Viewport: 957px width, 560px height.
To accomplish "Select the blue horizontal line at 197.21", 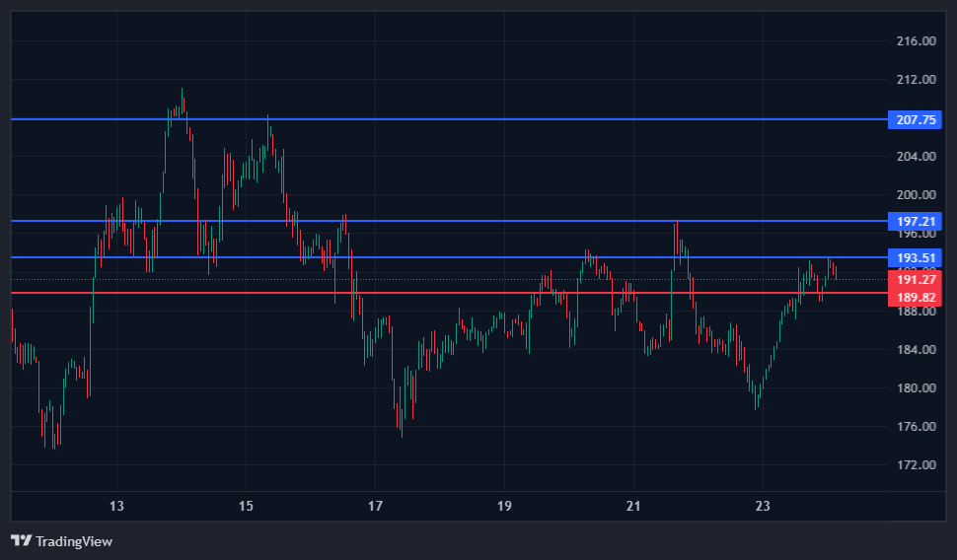I will pyautogui.click(x=444, y=221).
